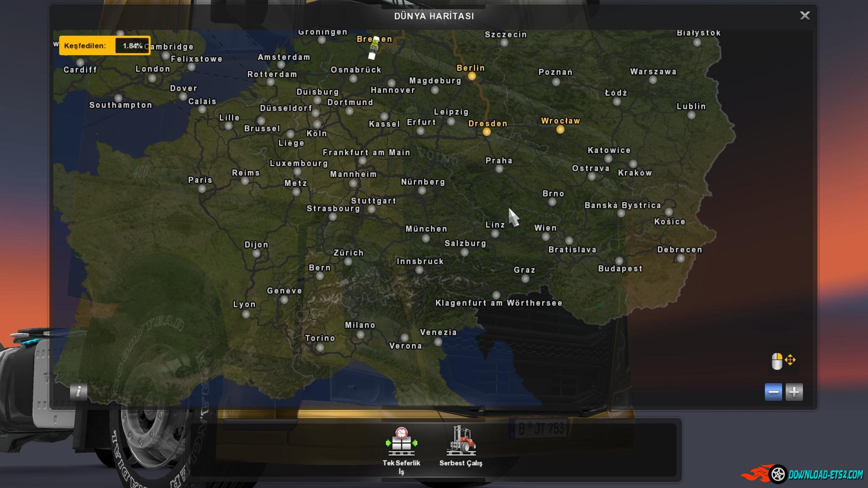The width and height of the screenshot is (868, 488).
Task: Open Serbest Çalış forklift freight icon
Action: pyautogui.click(x=461, y=441)
